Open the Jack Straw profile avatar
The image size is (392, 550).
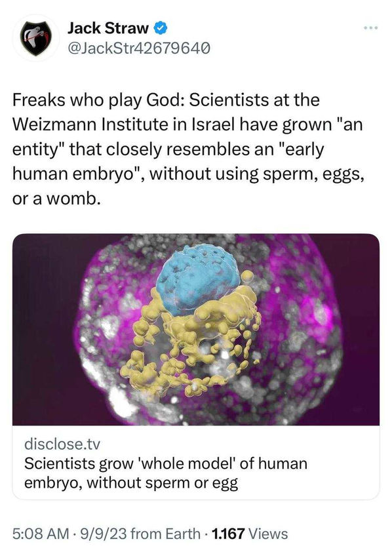tap(36, 38)
